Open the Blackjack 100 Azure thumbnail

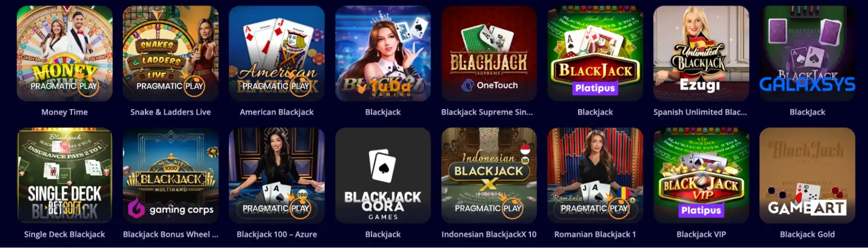277,176
